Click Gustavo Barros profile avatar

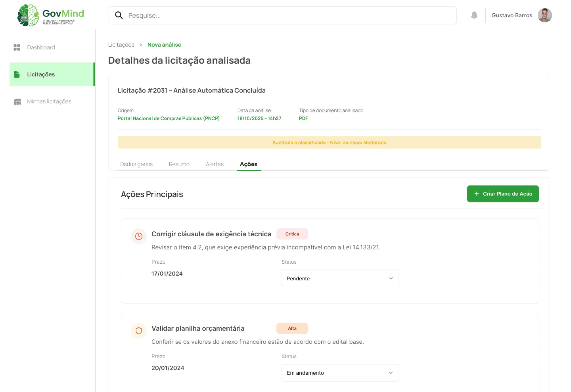point(544,15)
